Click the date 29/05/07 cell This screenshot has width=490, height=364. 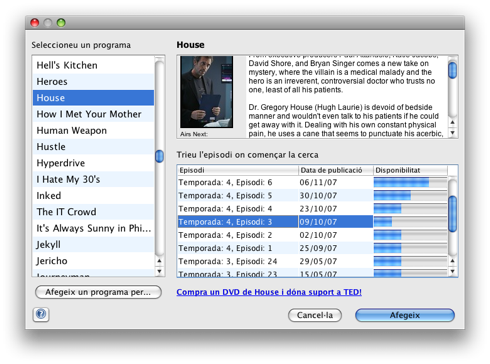point(336,261)
